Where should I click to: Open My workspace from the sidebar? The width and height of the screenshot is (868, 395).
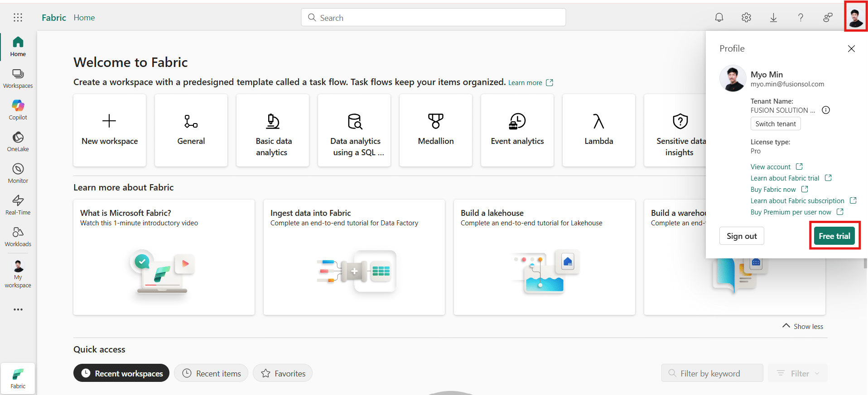tap(18, 274)
